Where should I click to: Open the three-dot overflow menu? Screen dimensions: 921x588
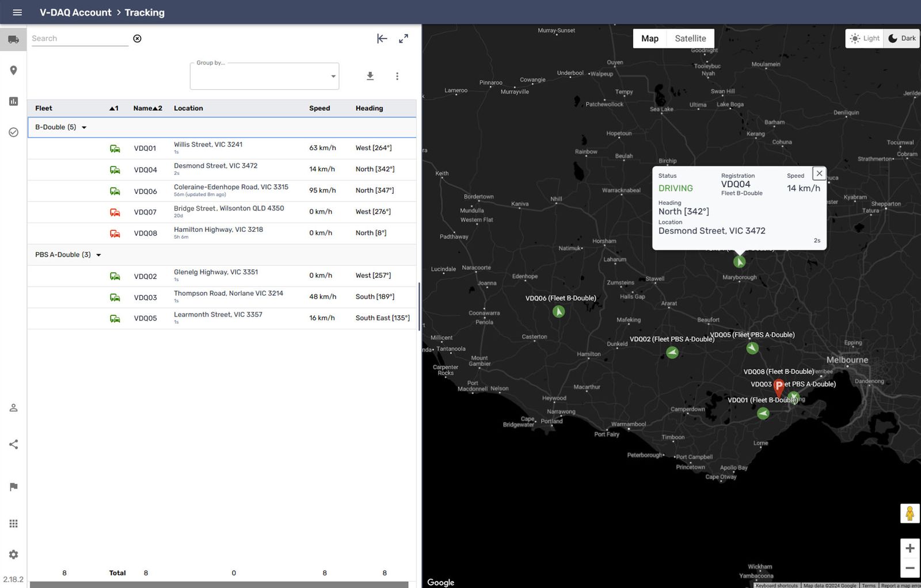(x=397, y=75)
